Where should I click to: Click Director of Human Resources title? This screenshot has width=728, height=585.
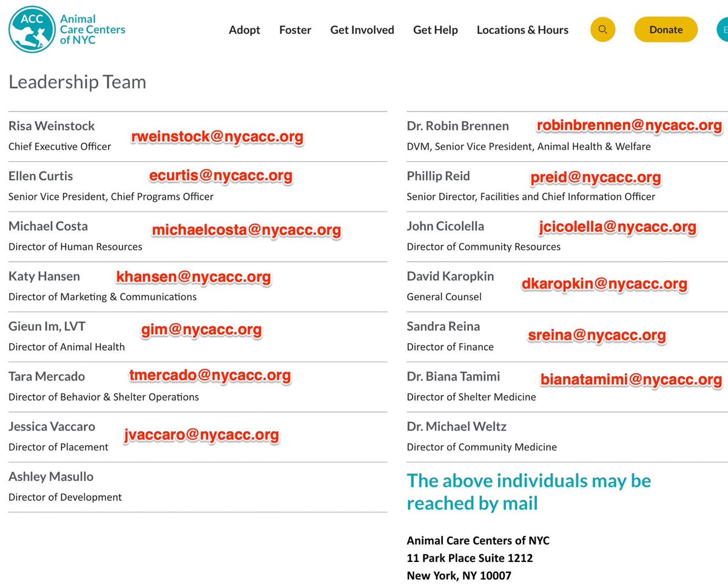[x=75, y=247]
